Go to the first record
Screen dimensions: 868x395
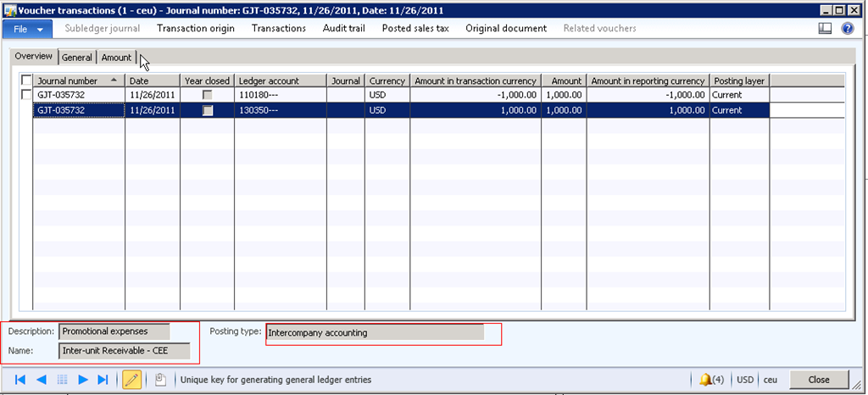click(x=20, y=380)
